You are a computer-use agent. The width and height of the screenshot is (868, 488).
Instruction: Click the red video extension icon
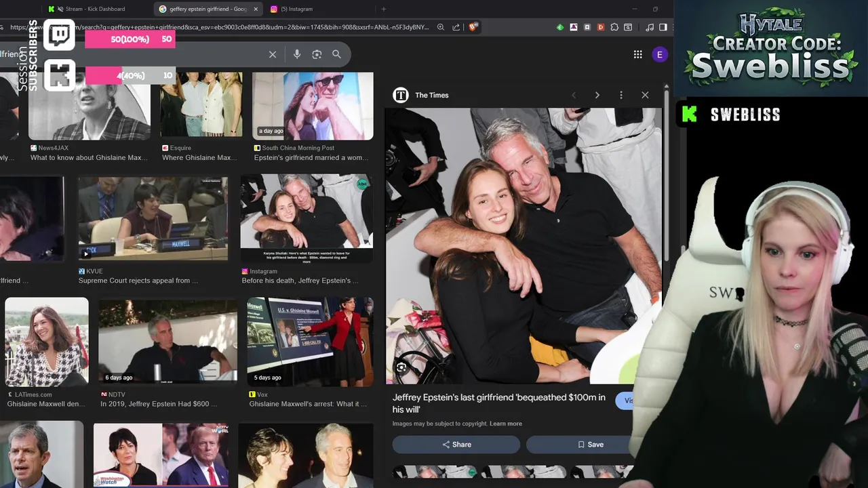tap(601, 27)
